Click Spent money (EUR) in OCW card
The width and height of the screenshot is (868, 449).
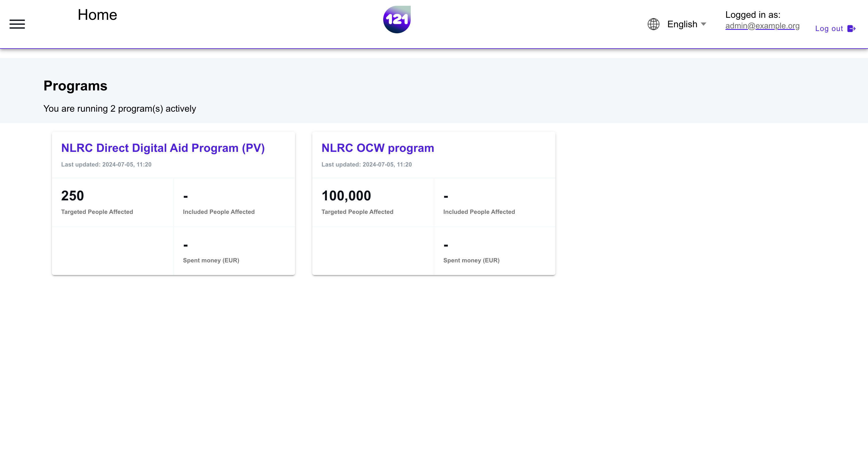pos(471,260)
